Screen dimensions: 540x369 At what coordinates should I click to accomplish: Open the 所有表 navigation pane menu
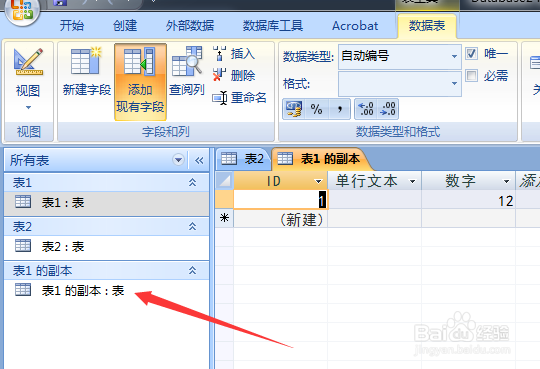(x=178, y=160)
